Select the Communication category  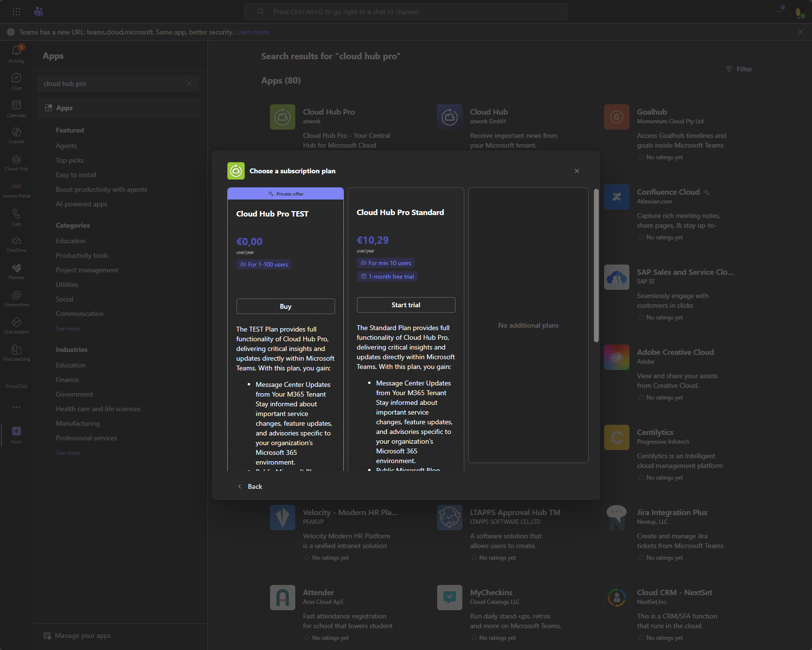(x=80, y=314)
